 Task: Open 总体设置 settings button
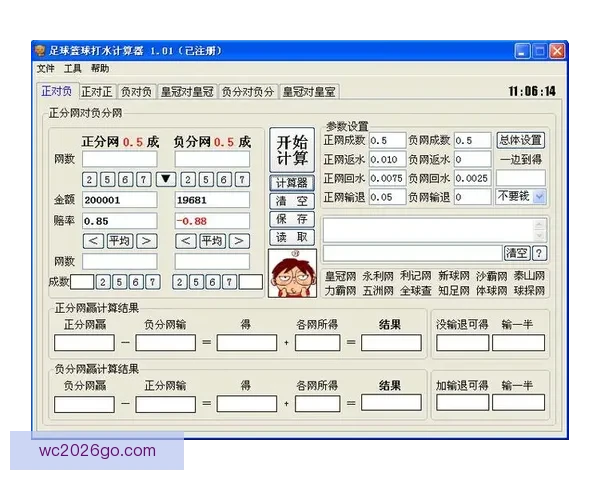pyautogui.click(x=520, y=140)
